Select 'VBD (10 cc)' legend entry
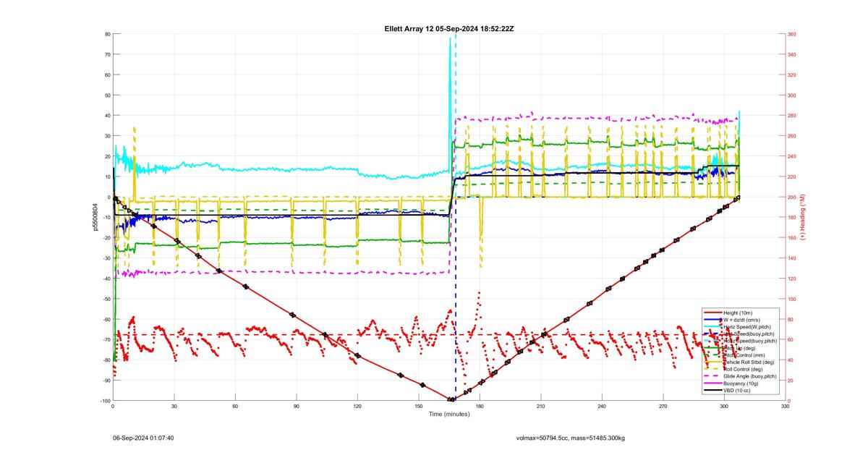868x450 pixels. click(x=737, y=391)
